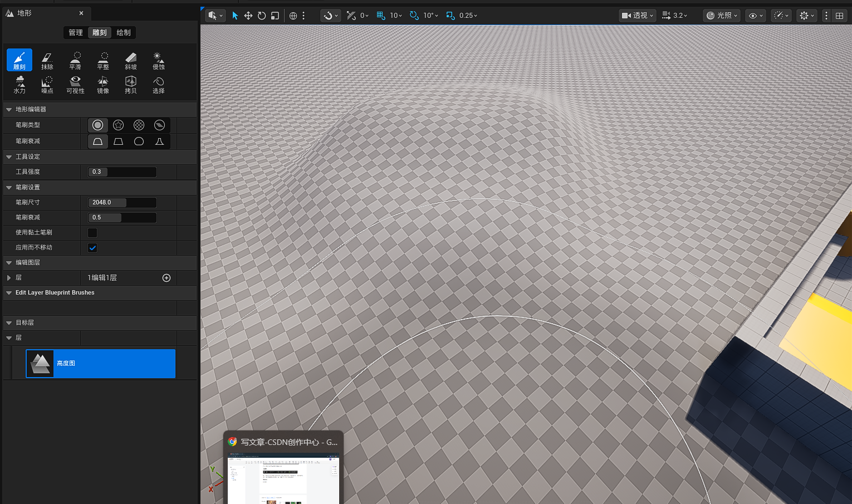This screenshot has width=852, height=504.
Task: Choose the circle brush type
Action: point(98,125)
